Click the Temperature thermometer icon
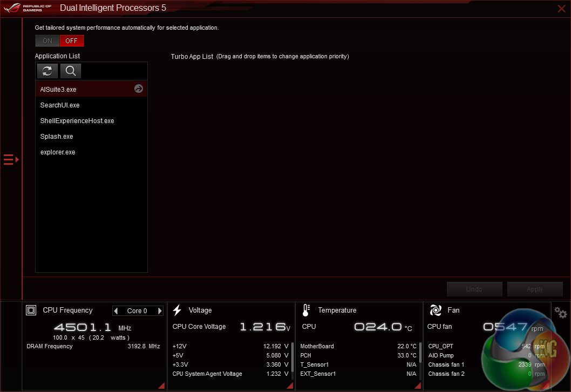Image resolution: width=571 pixels, height=392 pixels. (x=306, y=310)
